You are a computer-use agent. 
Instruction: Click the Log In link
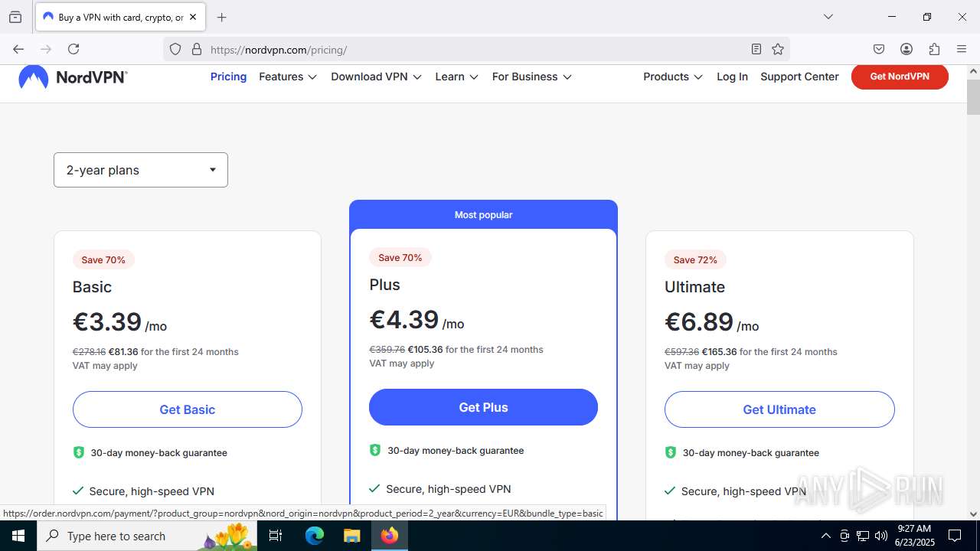pos(732,77)
